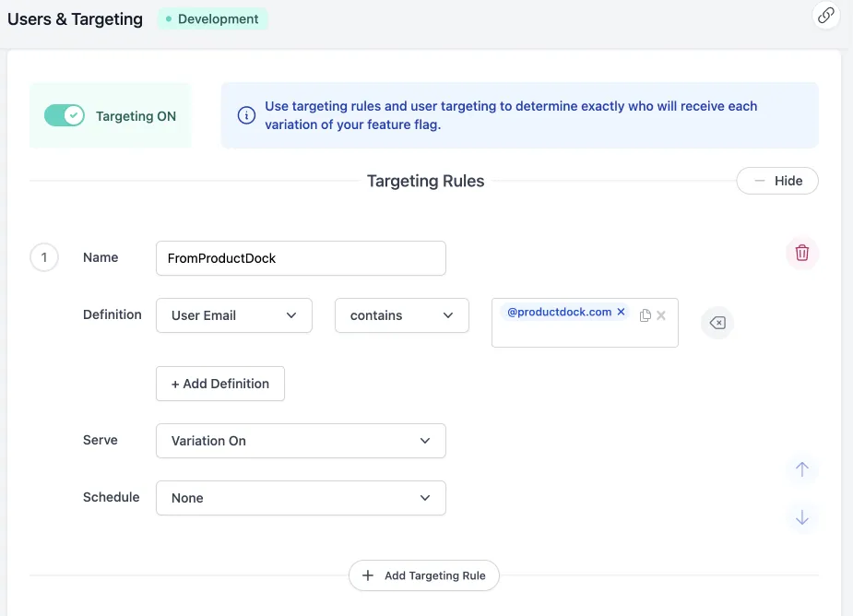Remove the @productdock.com tag
The image size is (853, 616).
click(621, 313)
